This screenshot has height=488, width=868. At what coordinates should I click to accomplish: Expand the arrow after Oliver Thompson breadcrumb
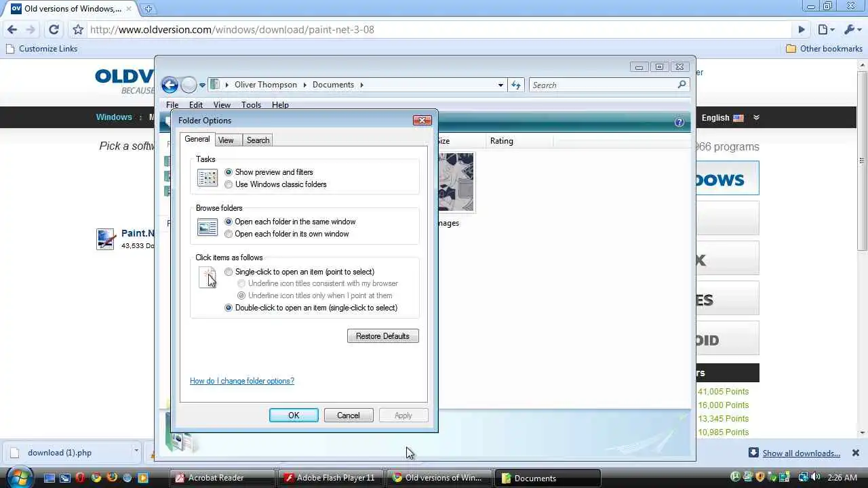(304, 85)
